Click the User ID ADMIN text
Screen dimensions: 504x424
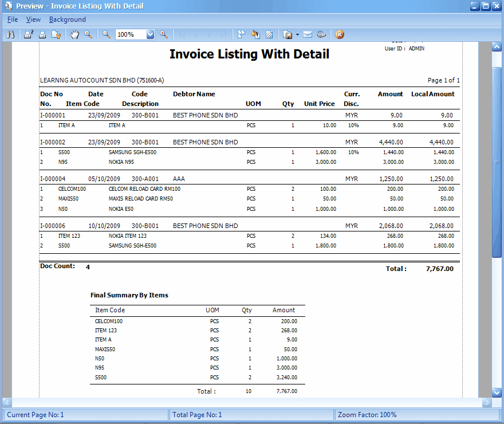pos(404,49)
